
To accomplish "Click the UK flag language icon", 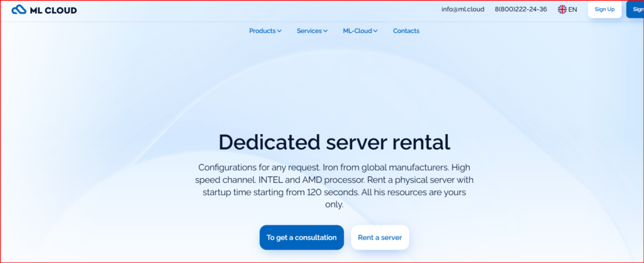I will 562,9.
